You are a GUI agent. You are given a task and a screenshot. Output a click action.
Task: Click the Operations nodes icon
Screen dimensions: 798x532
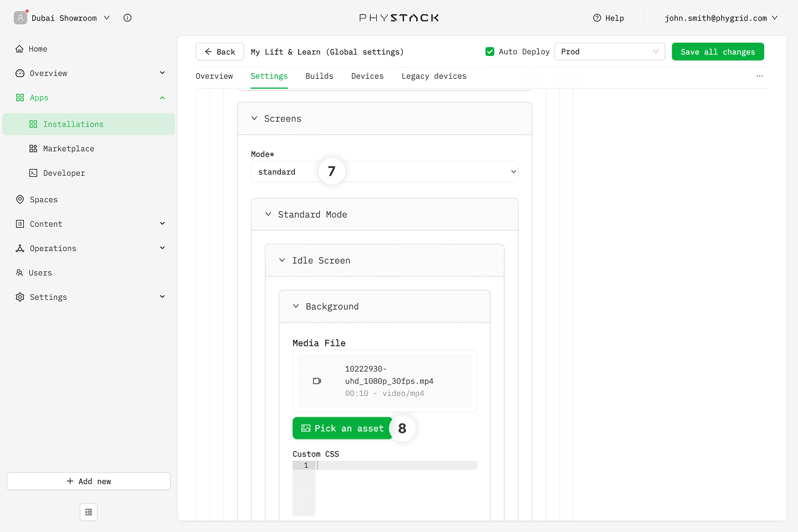click(x=20, y=248)
